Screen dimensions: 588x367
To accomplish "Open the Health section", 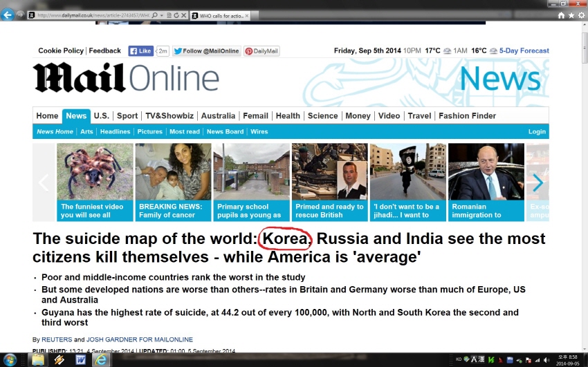I will [x=288, y=115].
